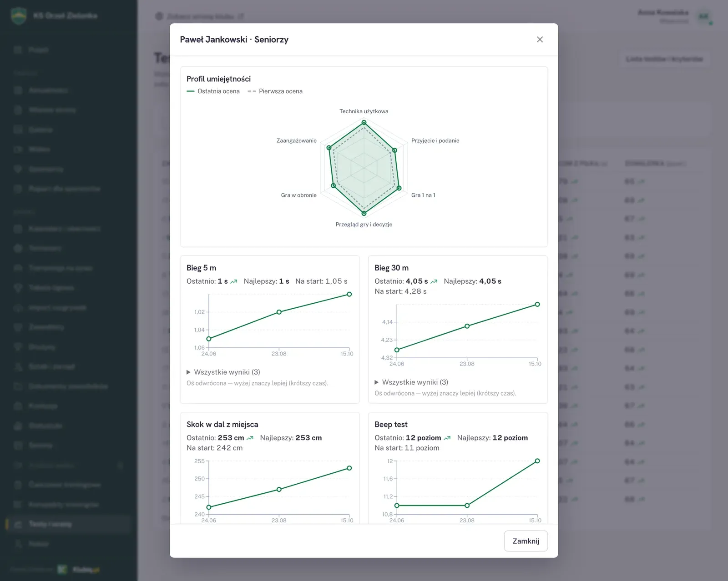Click the Zaangażowanie radar point
The width and height of the screenshot is (728, 581).
coord(329,148)
